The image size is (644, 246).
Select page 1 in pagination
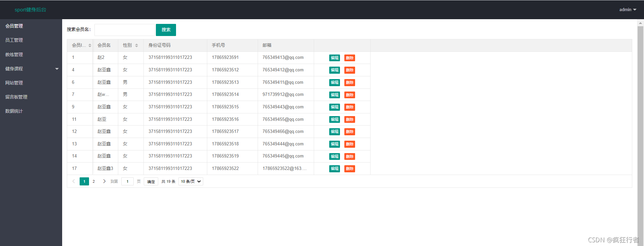[x=84, y=181]
